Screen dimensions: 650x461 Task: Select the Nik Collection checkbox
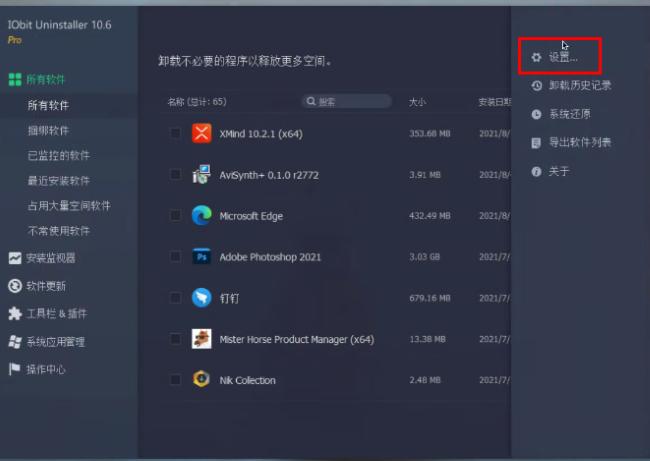tap(176, 380)
